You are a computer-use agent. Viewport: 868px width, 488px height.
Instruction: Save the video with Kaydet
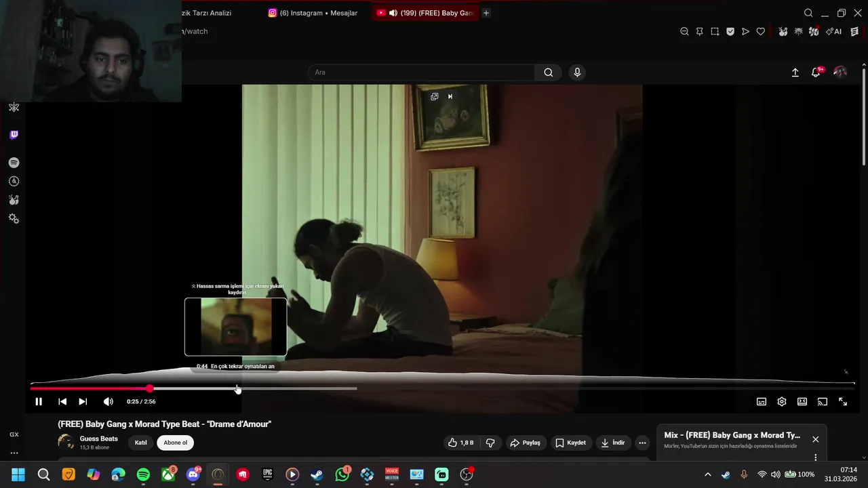click(571, 443)
